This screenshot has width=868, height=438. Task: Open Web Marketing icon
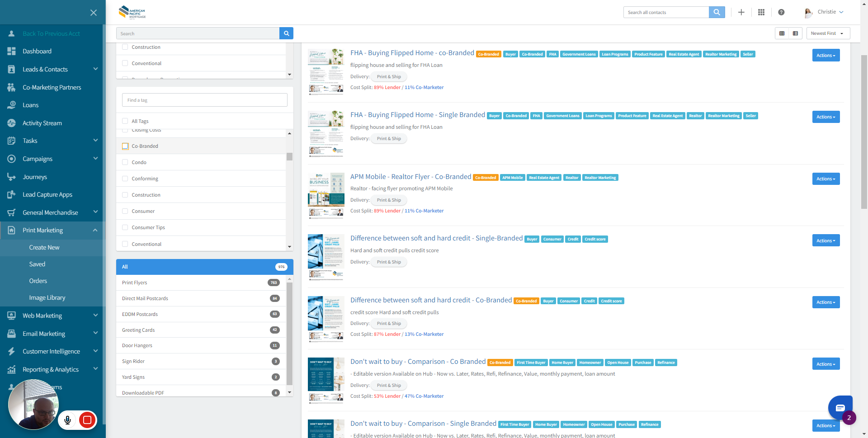point(11,316)
